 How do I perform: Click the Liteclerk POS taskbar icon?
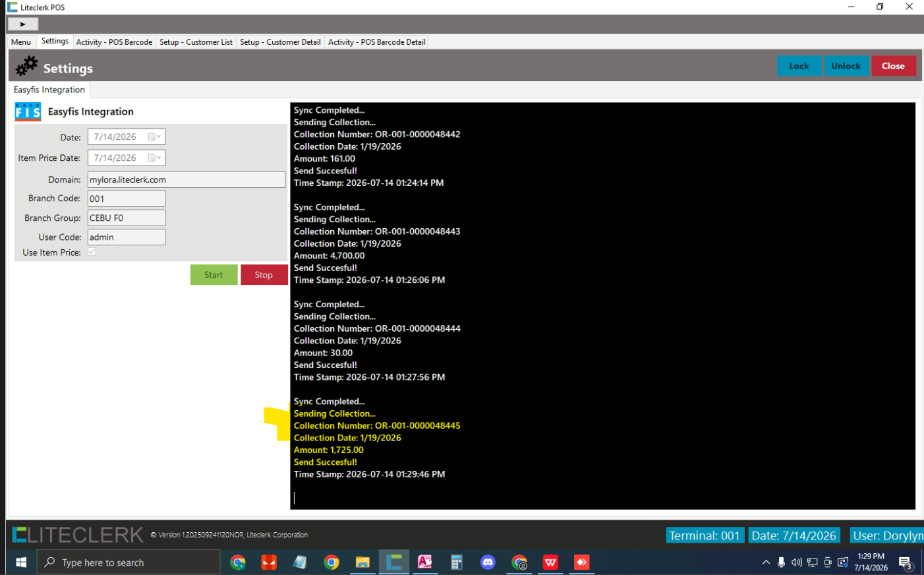point(394,562)
